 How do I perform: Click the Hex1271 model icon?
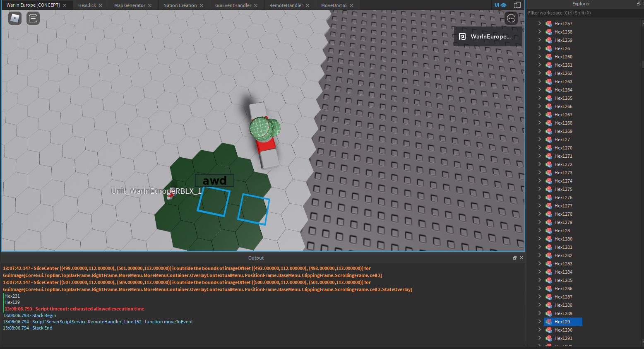pos(549,156)
